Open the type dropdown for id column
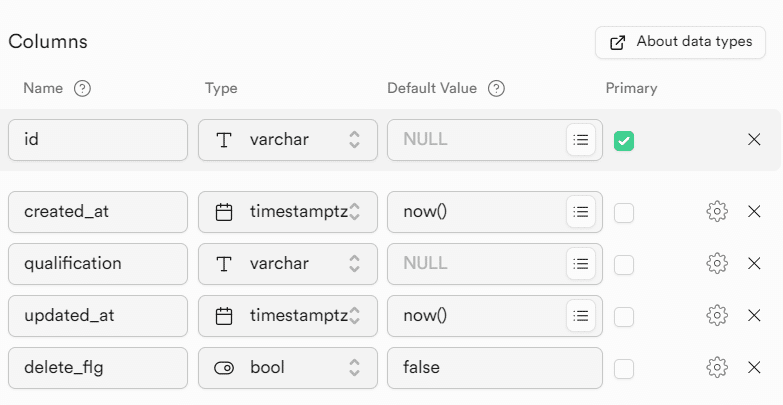This screenshot has height=405, width=783. click(288, 140)
